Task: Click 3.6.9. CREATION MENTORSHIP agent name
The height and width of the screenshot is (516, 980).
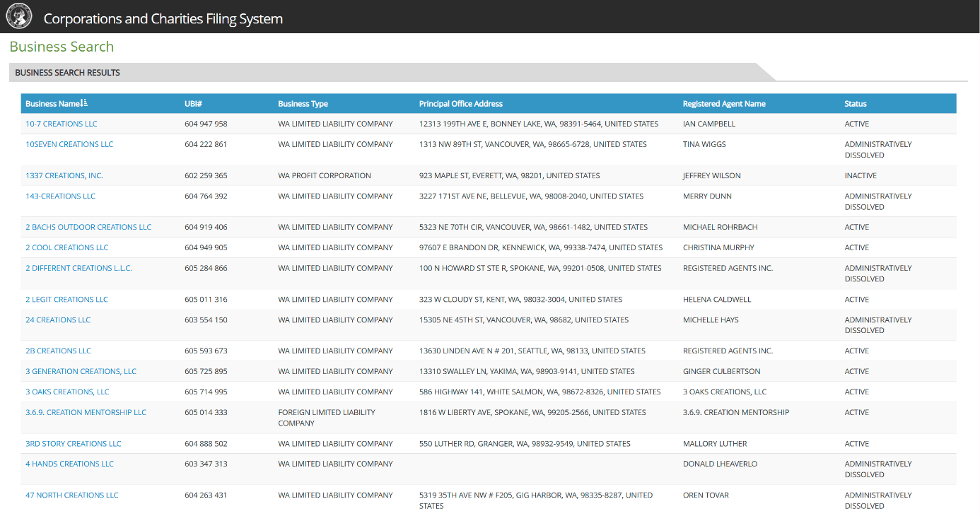Action: [x=736, y=412]
